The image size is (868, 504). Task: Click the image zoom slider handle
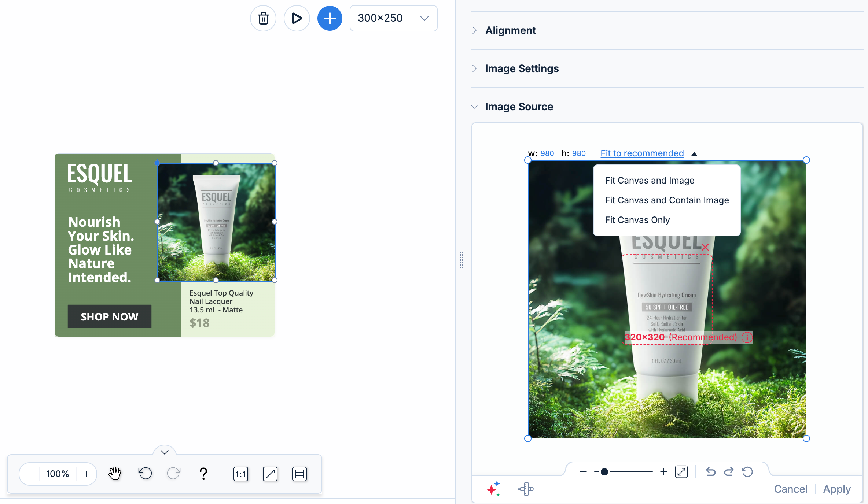604,472
